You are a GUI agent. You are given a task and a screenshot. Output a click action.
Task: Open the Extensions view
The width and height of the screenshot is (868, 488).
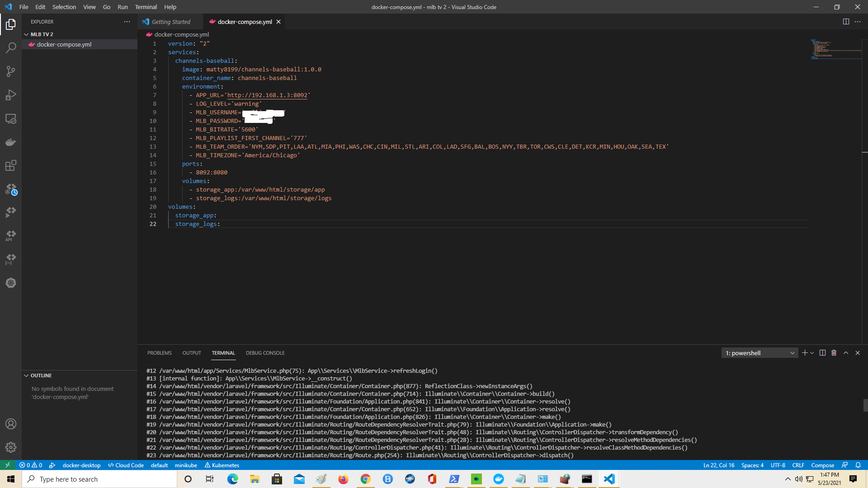tap(11, 165)
